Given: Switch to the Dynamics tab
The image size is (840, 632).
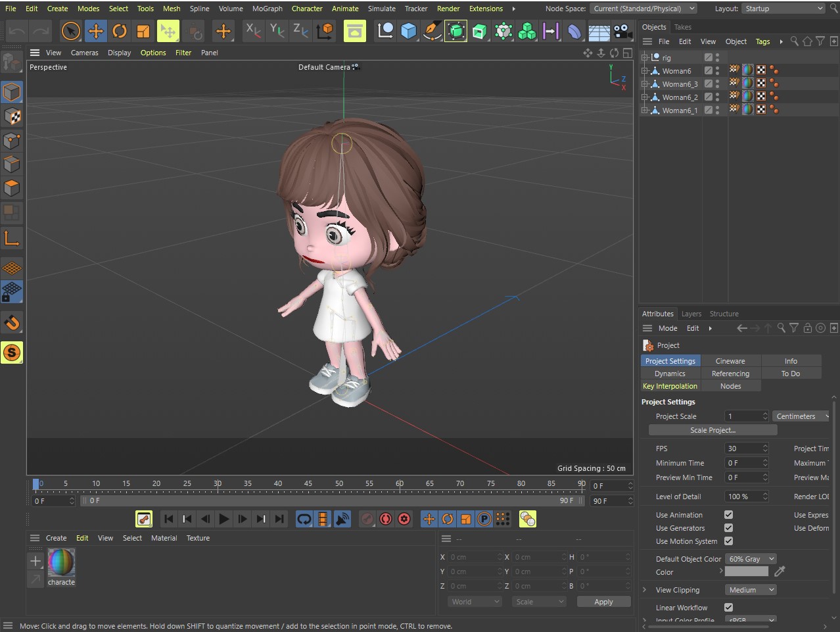Looking at the screenshot, I should coord(670,374).
